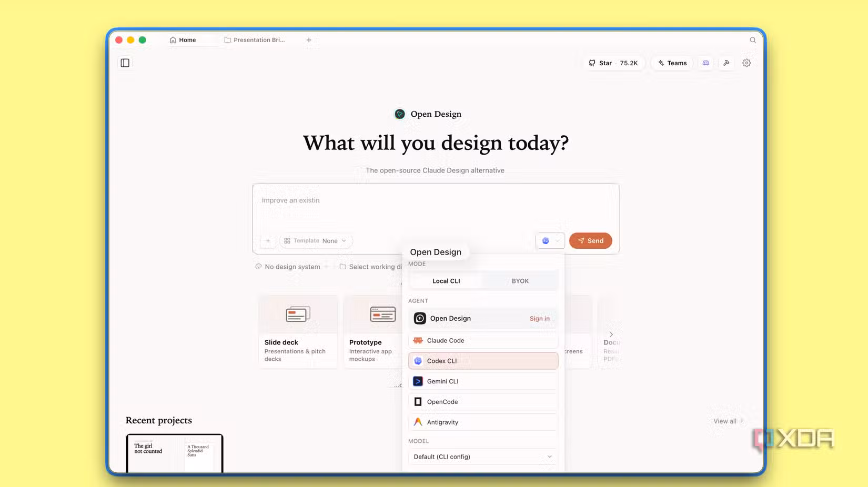The height and width of the screenshot is (487, 868).
Task: Open a new tab with the plus icon
Action: [x=309, y=40]
